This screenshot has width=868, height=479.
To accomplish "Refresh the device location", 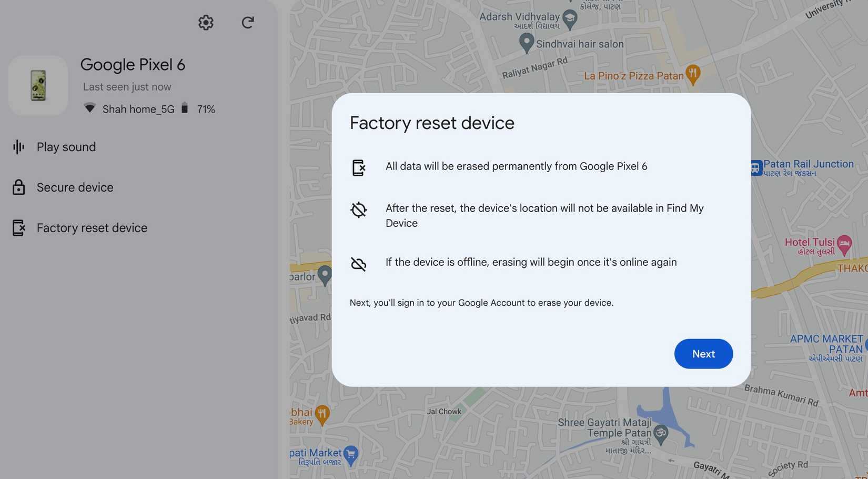I will pos(247,23).
